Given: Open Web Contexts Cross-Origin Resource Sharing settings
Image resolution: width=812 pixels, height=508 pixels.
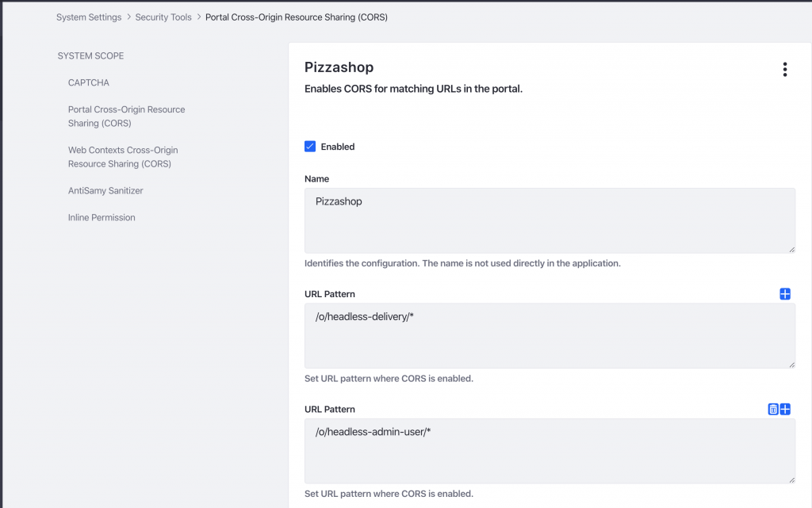Looking at the screenshot, I should click(x=123, y=156).
